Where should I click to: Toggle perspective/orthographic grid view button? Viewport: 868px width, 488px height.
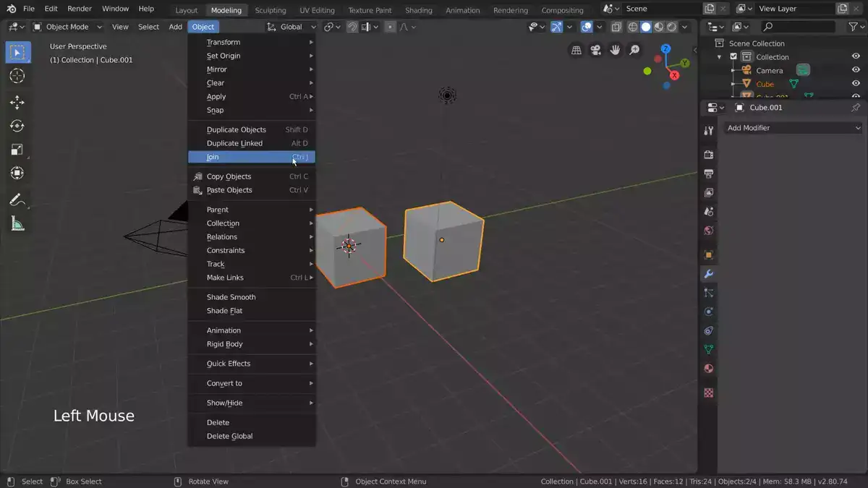tap(576, 50)
